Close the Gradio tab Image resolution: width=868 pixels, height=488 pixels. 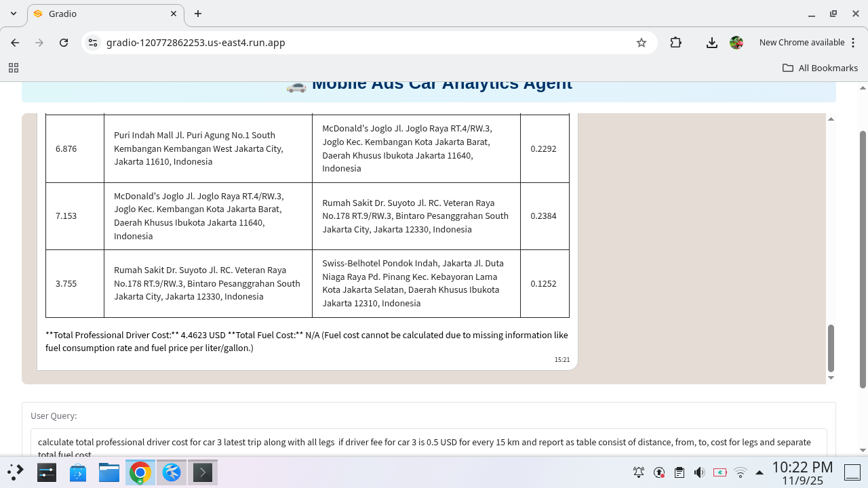[174, 14]
